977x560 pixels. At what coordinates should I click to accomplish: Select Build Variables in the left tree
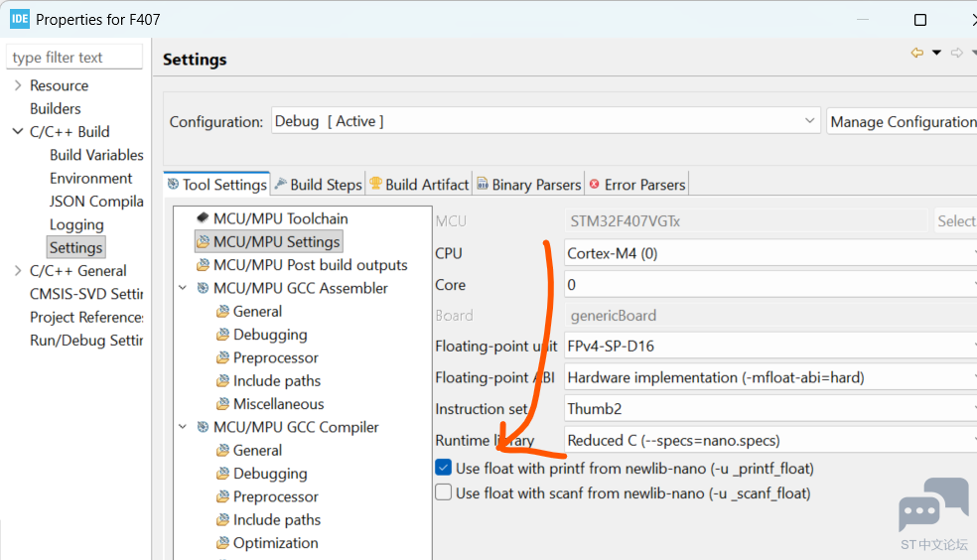pos(96,155)
